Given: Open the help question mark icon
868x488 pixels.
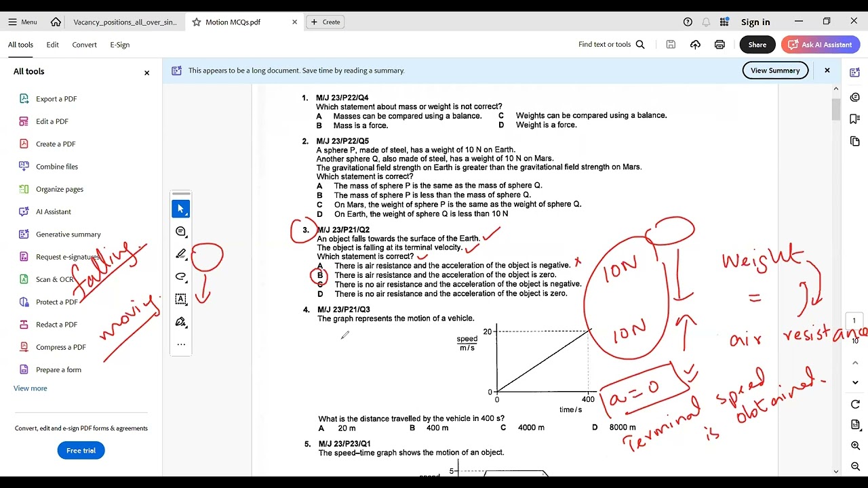Looking at the screenshot, I should coord(688,22).
